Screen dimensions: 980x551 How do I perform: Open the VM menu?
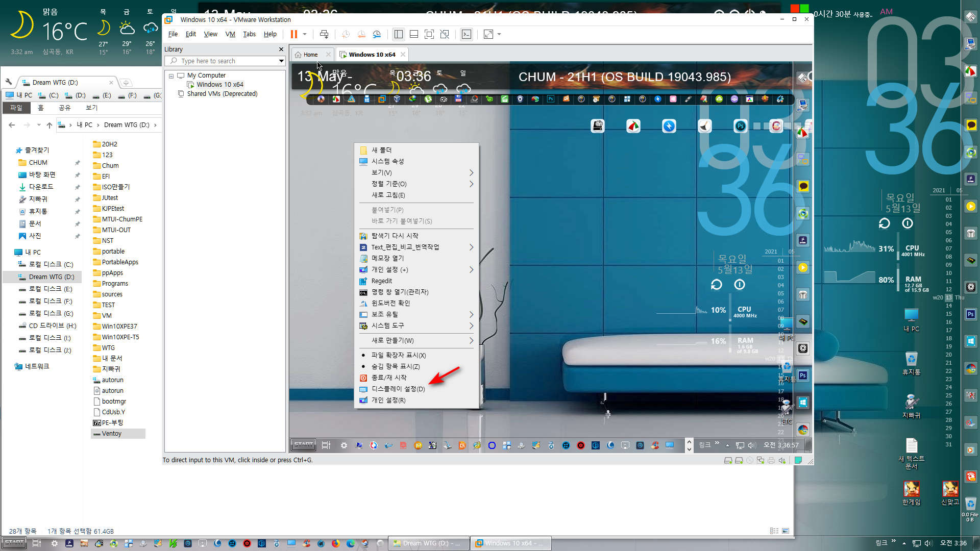pyautogui.click(x=230, y=34)
